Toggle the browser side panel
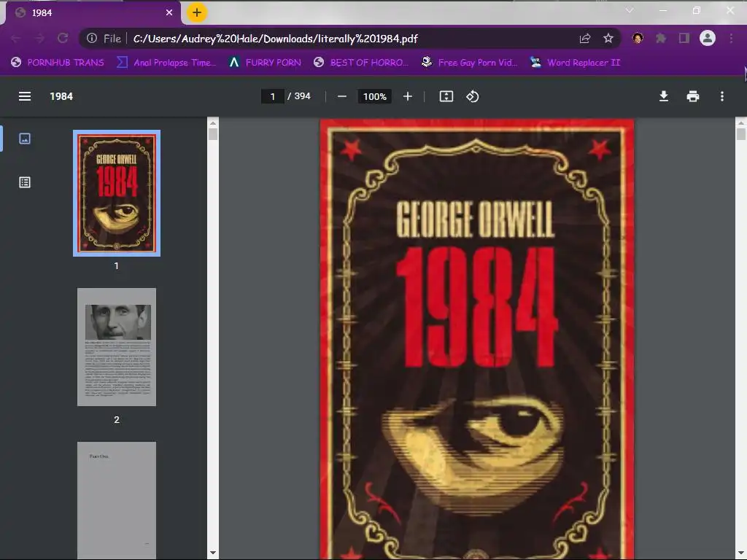The image size is (747, 560). (x=684, y=38)
